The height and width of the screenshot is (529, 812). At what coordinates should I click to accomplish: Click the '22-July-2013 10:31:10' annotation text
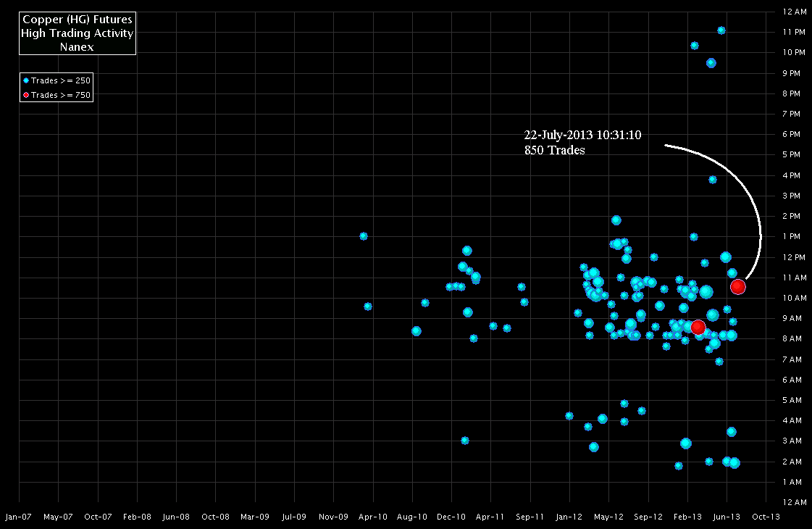point(582,136)
